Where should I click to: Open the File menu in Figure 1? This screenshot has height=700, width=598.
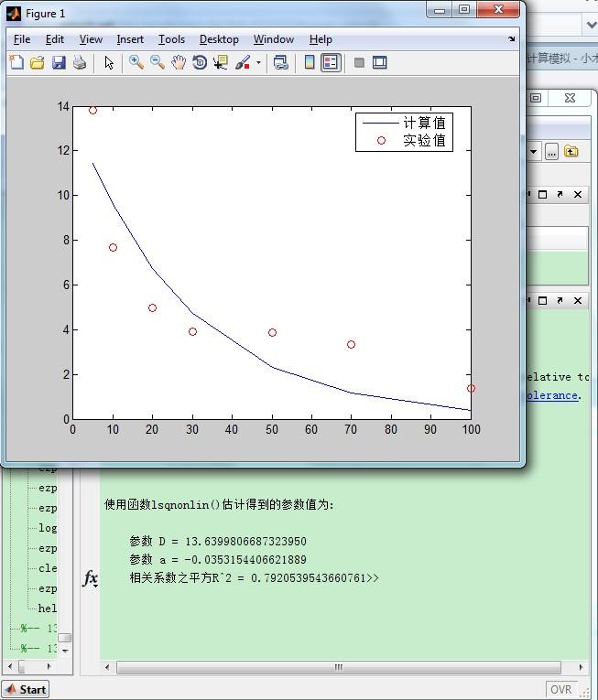[22, 39]
